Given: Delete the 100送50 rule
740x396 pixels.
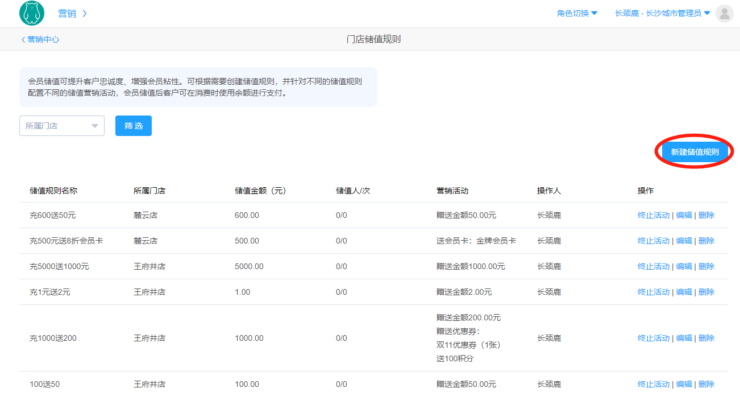Looking at the screenshot, I should [706, 384].
